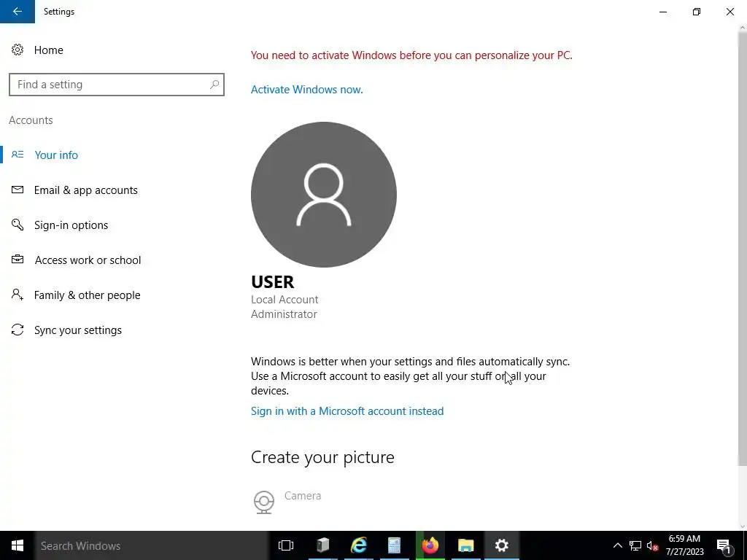The image size is (747, 560).
Task: Open Internet Explorer from the taskbar
Action: [359, 545]
